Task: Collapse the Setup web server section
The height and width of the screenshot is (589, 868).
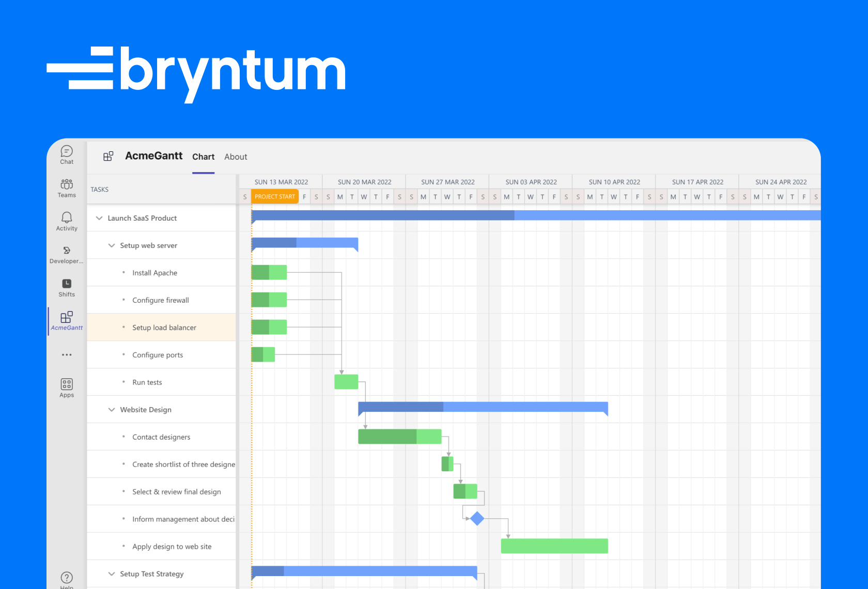Action: click(x=112, y=245)
